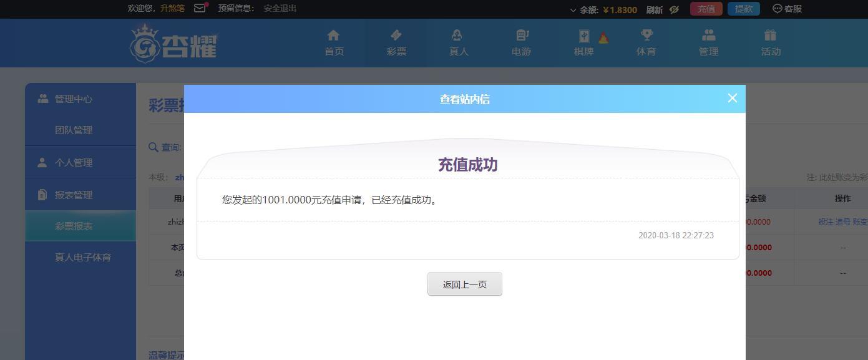
Task: Toggle balance visibility eye icon
Action: 674,9
